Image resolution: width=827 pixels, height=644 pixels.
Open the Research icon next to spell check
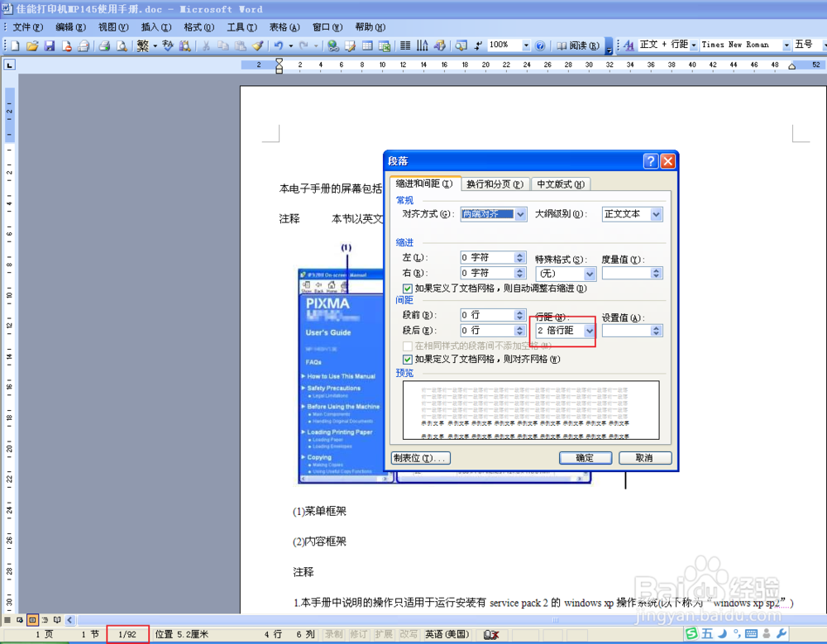[184, 46]
